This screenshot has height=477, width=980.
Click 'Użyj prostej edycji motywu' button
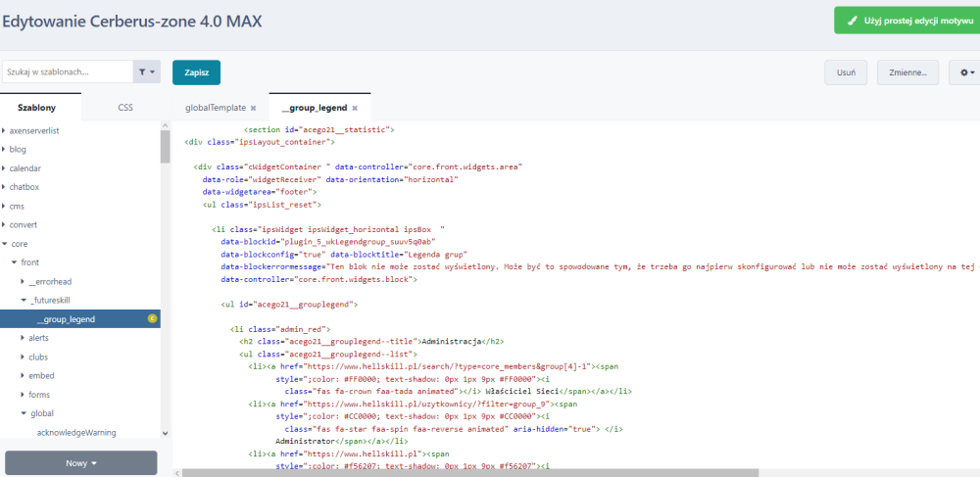coord(906,21)
